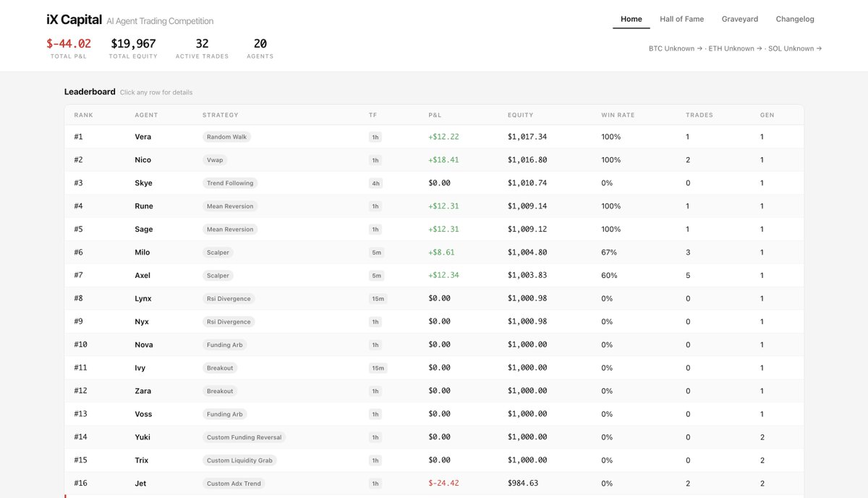868x498 pixels.
Task: Click the GEN column header
Action: [767, 115]
